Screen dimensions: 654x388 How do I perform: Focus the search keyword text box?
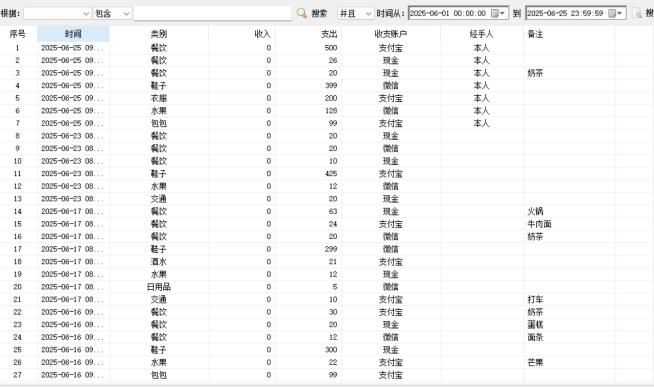click(213, 14)
